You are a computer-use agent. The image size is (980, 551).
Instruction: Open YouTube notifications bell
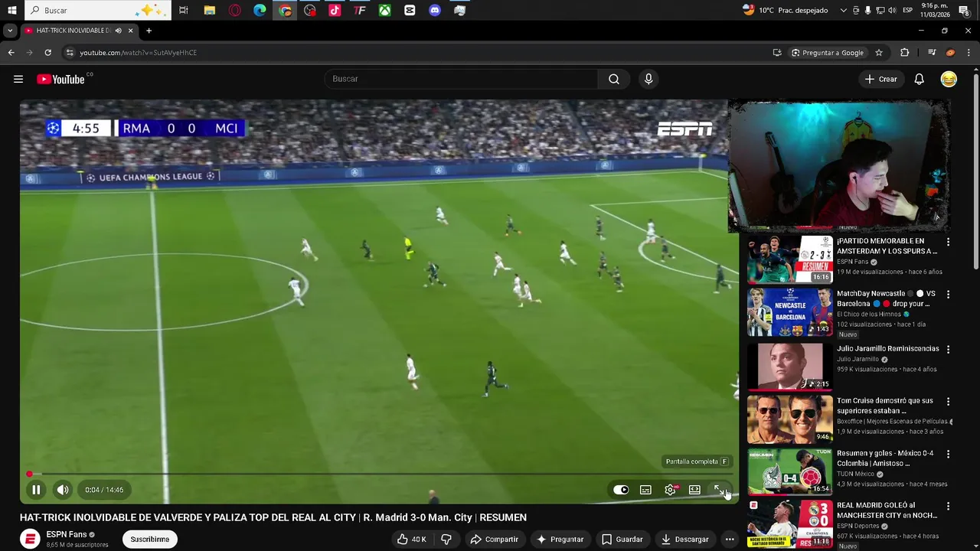pyautogui.click(x=919, y=79)
